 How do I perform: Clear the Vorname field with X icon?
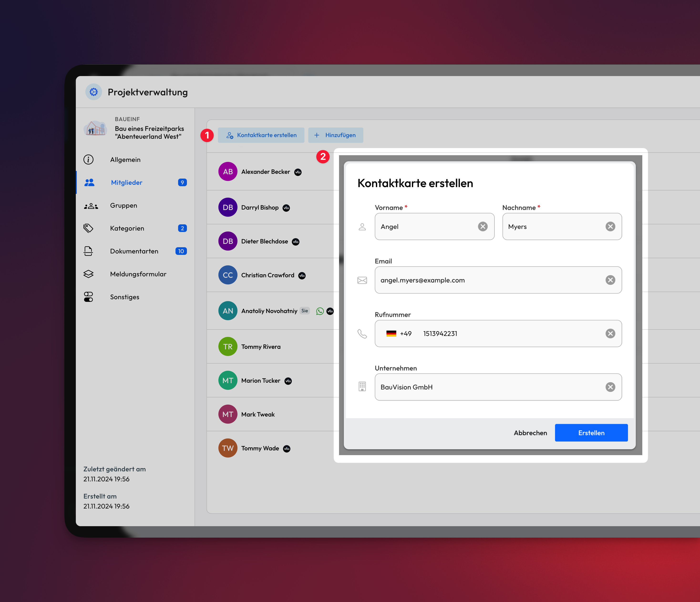pos(483,226)
